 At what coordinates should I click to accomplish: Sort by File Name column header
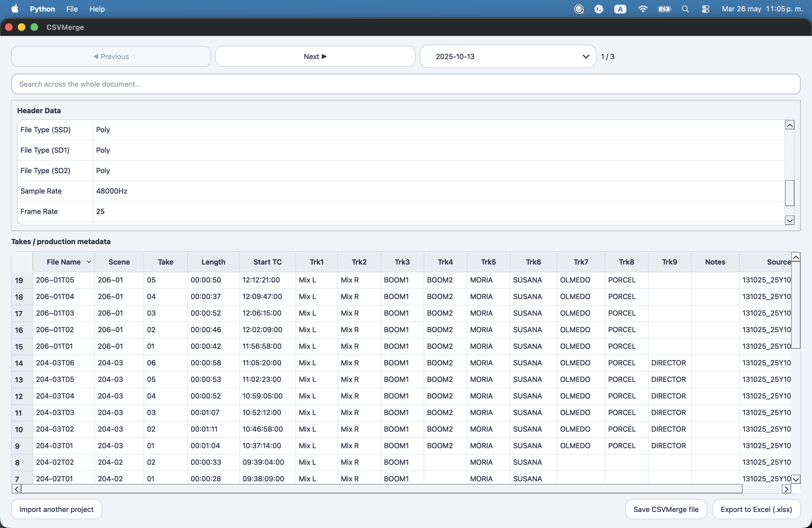[x=64, y=262]
